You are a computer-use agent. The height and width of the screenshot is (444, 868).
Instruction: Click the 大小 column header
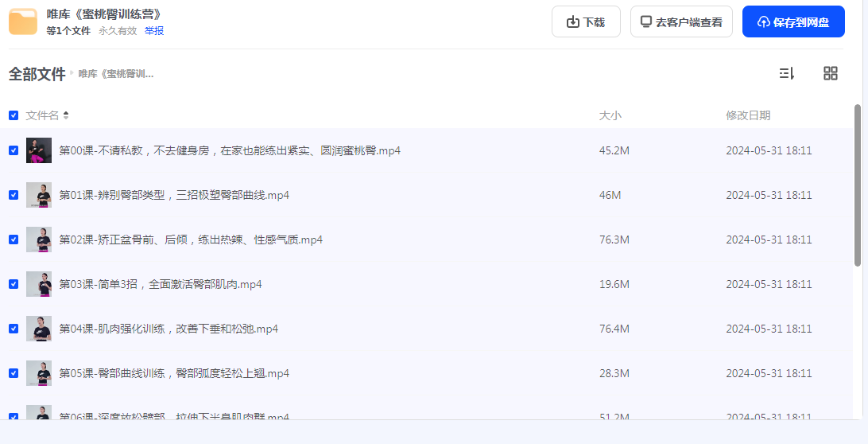pyautogui.click(x=610, y=115)
